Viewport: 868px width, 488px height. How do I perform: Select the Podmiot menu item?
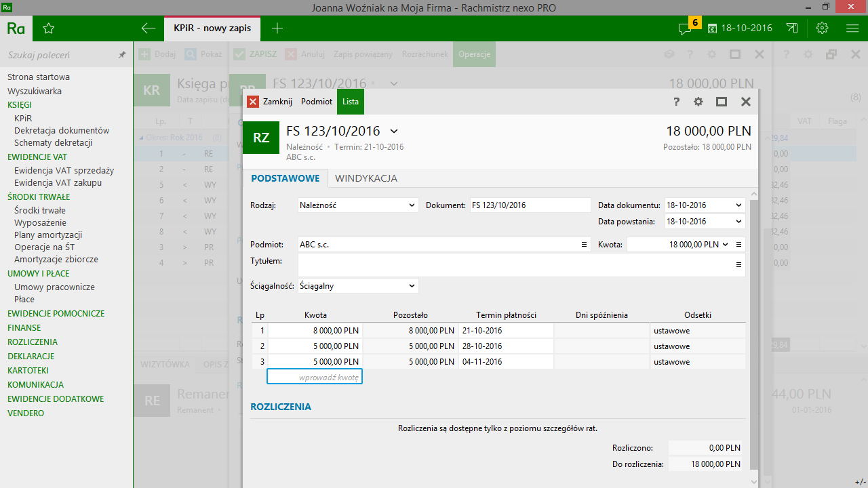[x=317, y=102]
